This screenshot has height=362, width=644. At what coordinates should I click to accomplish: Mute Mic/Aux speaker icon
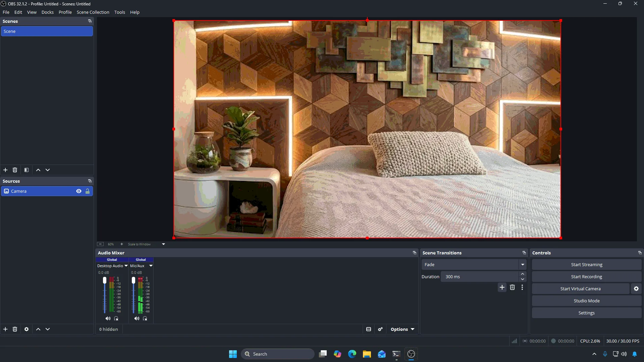click(x=137, y=318)
